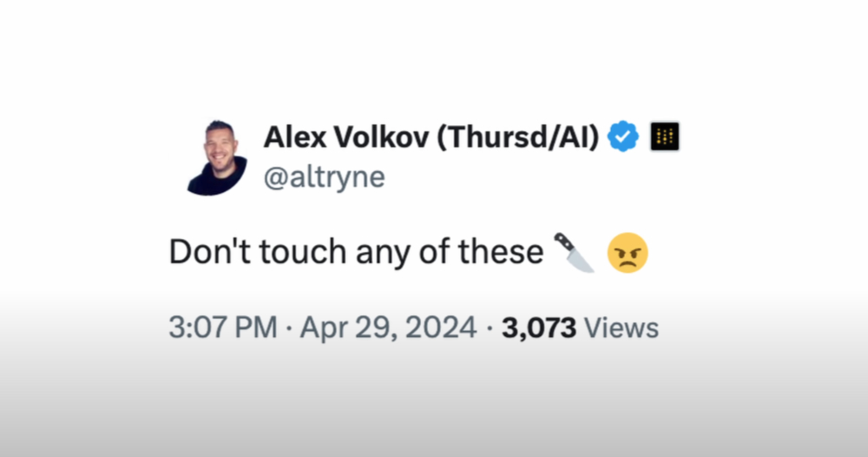Image resolution: width=868 pixels, height=457 pixels.
Task: Open the black-and-yellow affiliate organization badge
Action: click(664, 136)
